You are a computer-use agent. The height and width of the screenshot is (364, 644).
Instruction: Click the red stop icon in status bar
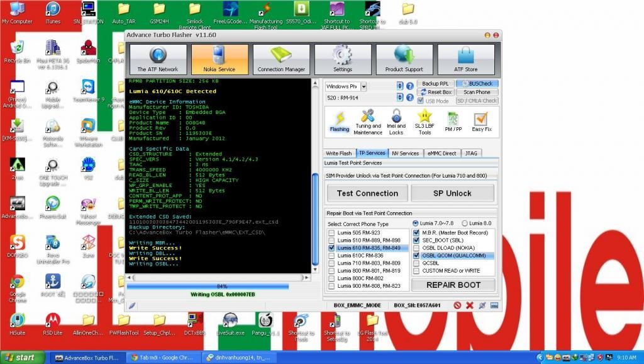pyautogui.click(x=457, y=305)
